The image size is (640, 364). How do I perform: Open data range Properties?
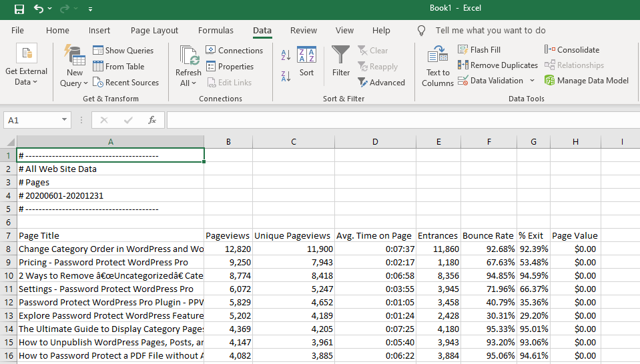point(230,67)
